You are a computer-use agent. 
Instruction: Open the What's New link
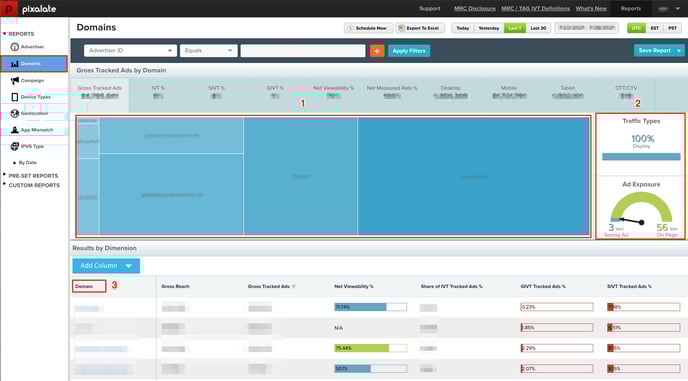[591, 8]
